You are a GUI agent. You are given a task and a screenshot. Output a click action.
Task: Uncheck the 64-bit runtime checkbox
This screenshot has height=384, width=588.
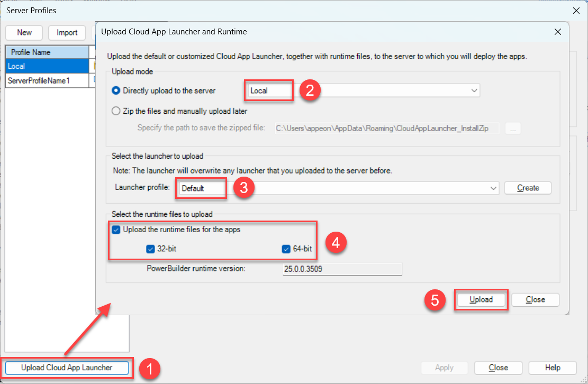pyautogui.click(x=286, y=249)
